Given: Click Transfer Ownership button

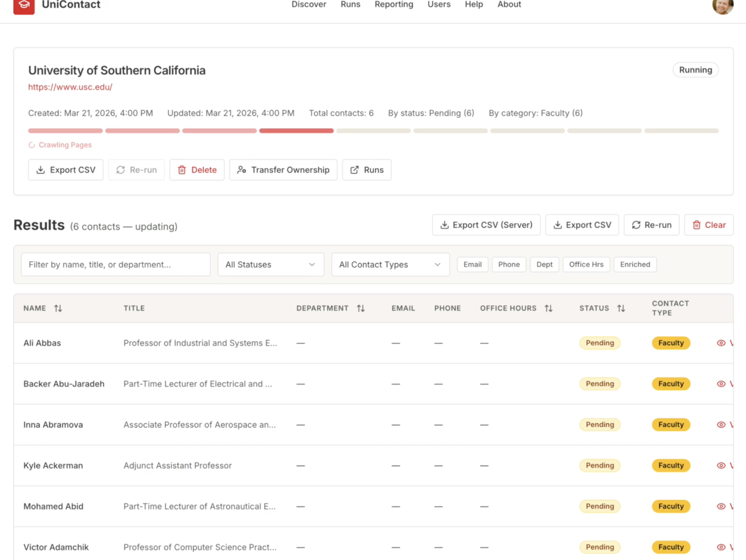Looking at the screenshot, I should point(283,170).
